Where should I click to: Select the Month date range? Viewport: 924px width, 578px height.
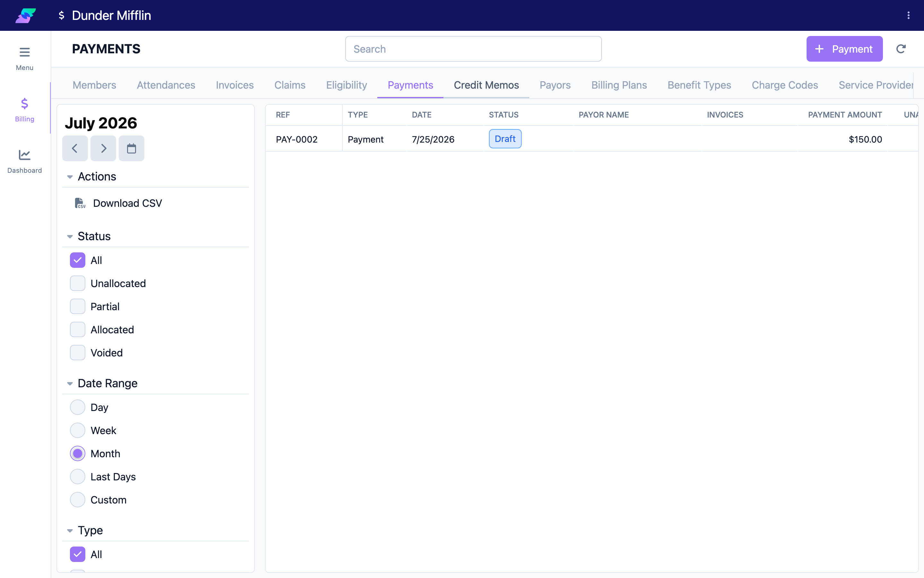click(x=78, y=453)
